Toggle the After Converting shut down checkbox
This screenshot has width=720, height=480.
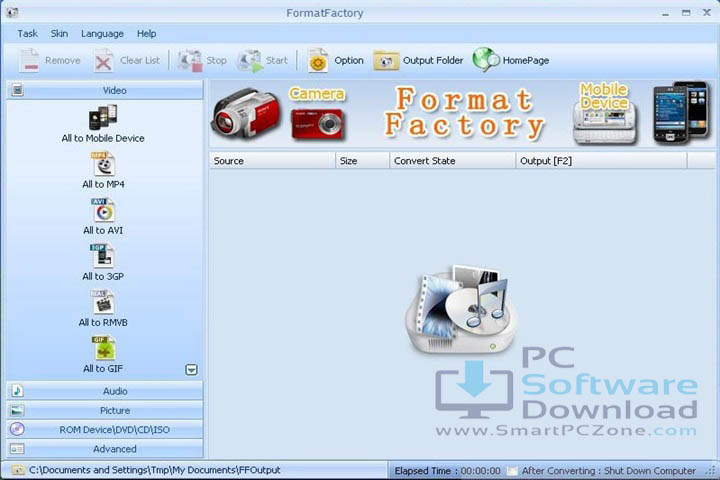[x=512, y=471]
